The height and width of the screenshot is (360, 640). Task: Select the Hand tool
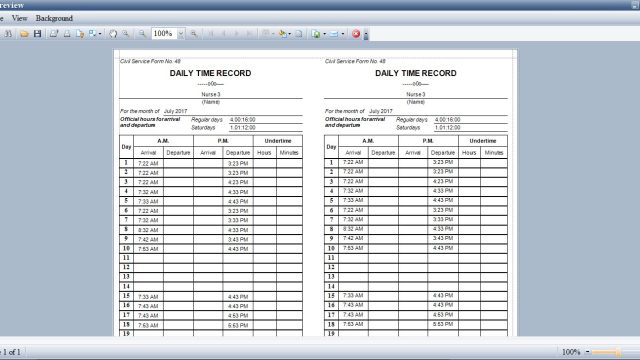coord(113,34)
